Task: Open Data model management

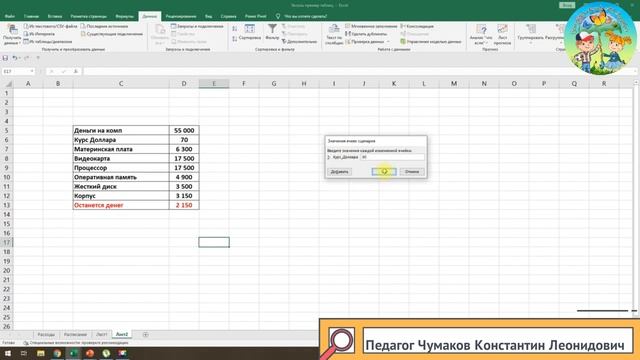Action: pos(431,42)
